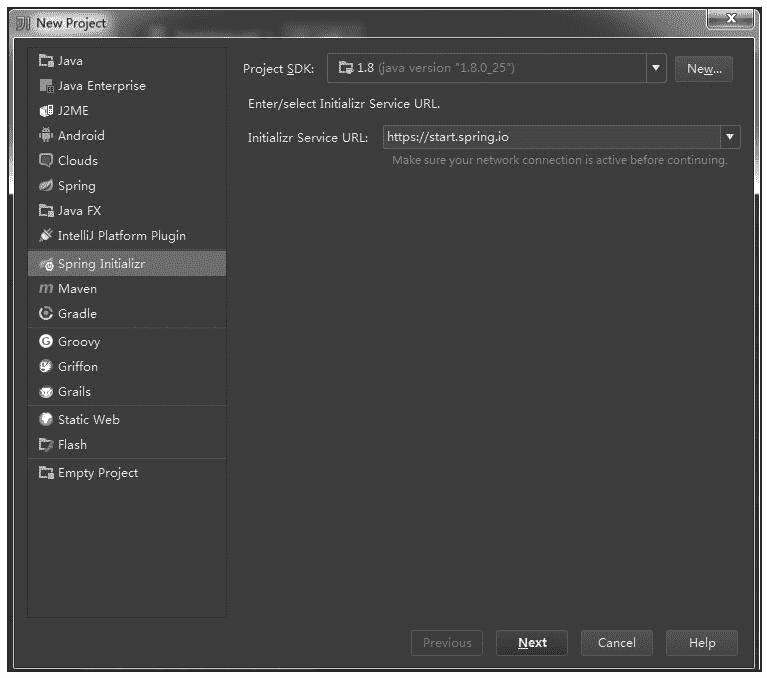Pick Empty Project from the list

(x=97, y=473)
